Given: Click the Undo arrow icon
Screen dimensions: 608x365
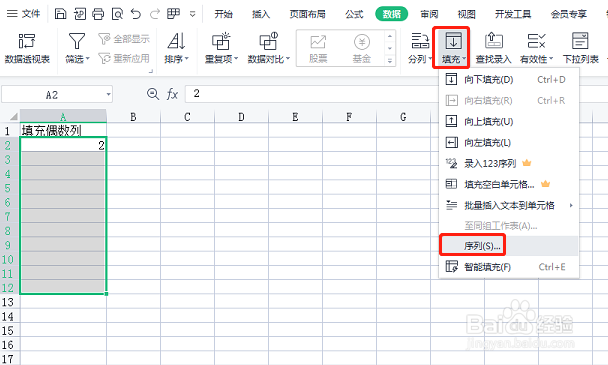Looking at the screenshot, I should (136, 14).
